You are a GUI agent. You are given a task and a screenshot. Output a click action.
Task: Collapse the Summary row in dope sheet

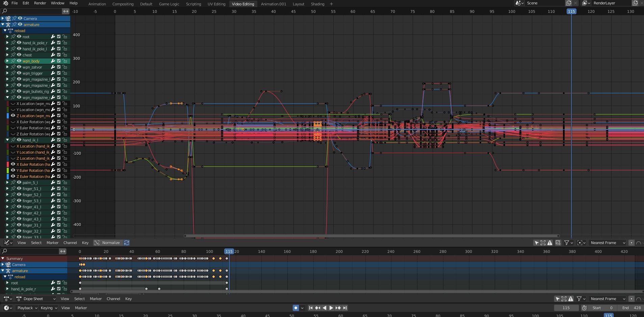pos(3,259)
